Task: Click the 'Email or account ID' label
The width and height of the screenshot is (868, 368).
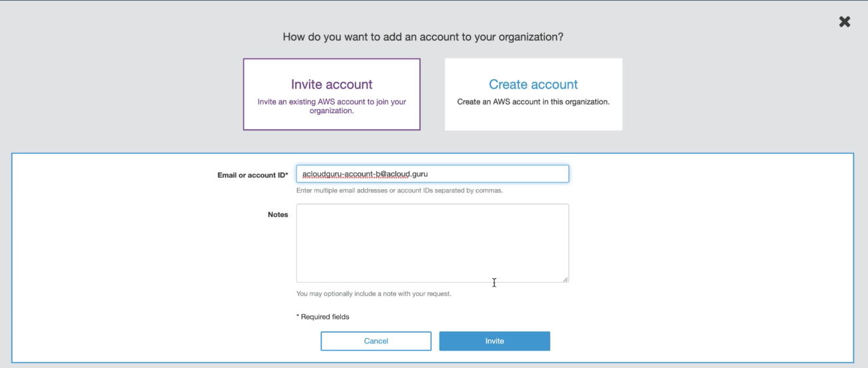Action: (x=253, y=175)
